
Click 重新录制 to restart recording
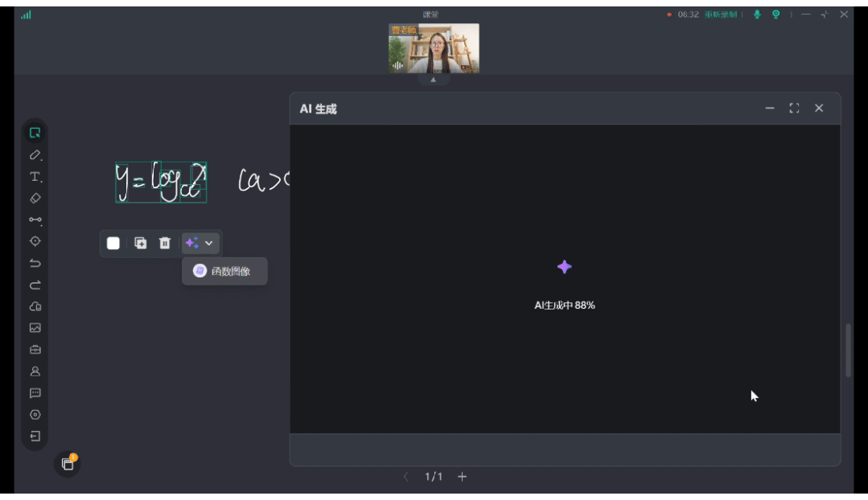[721, 14]
